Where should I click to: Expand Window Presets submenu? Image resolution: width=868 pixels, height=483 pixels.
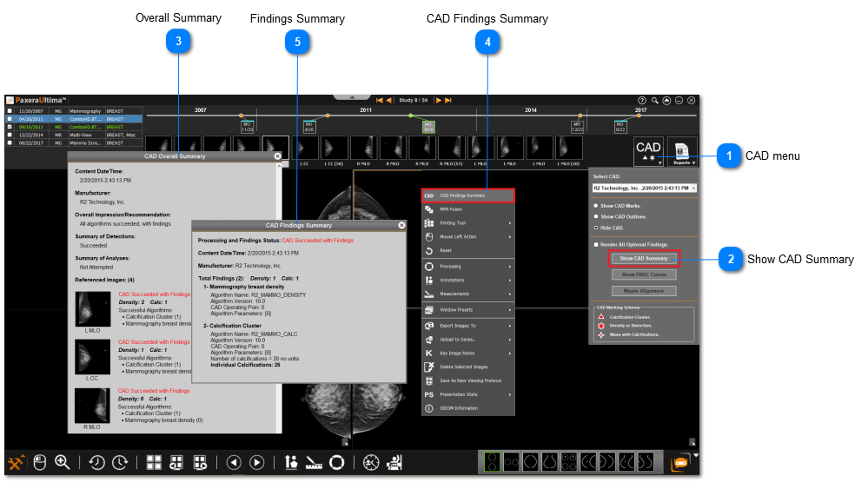(468, 310)
